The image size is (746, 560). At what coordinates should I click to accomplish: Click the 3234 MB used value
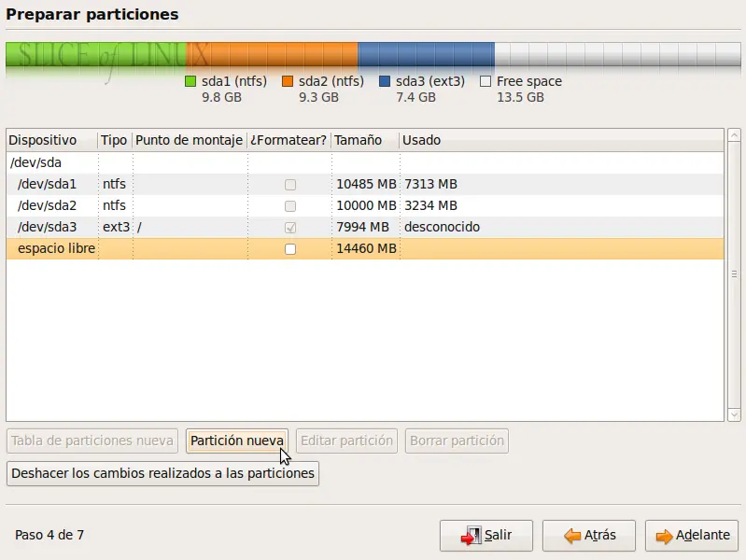pyautogui.click(x=430, y=205)
